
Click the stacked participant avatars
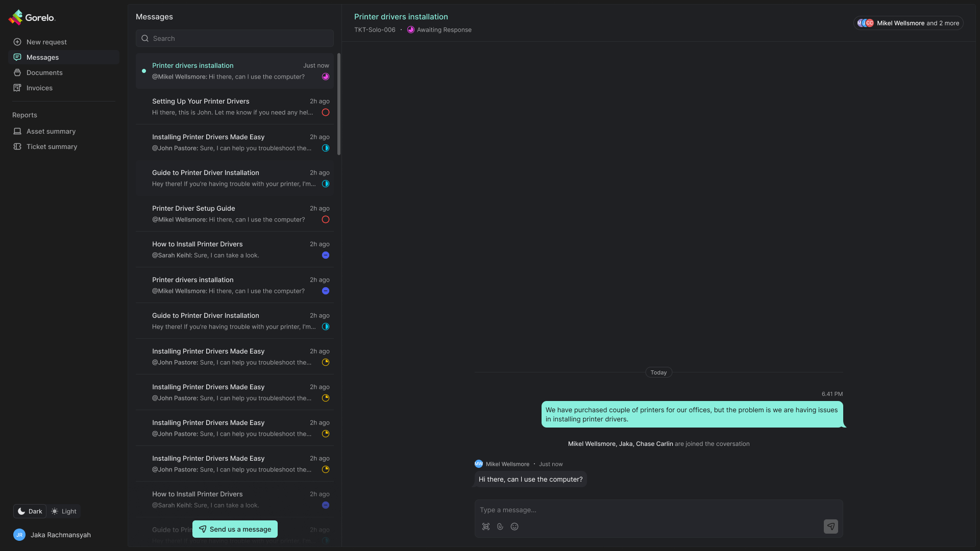click(866, 23)
